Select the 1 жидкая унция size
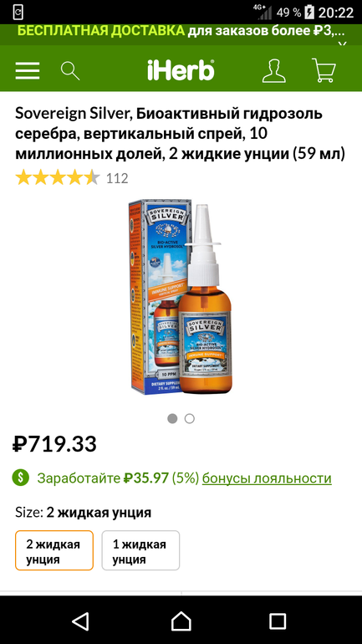 (140, 550)
